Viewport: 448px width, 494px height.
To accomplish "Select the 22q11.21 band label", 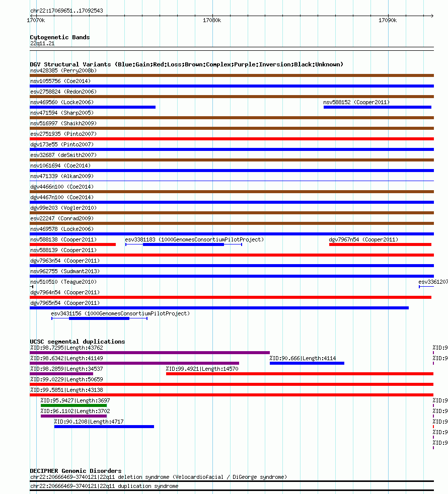I will (x=42, y=43).
